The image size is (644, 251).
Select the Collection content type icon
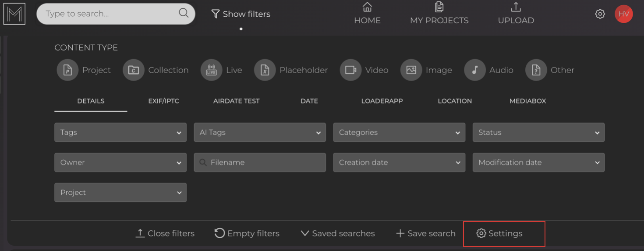[134, 70]
